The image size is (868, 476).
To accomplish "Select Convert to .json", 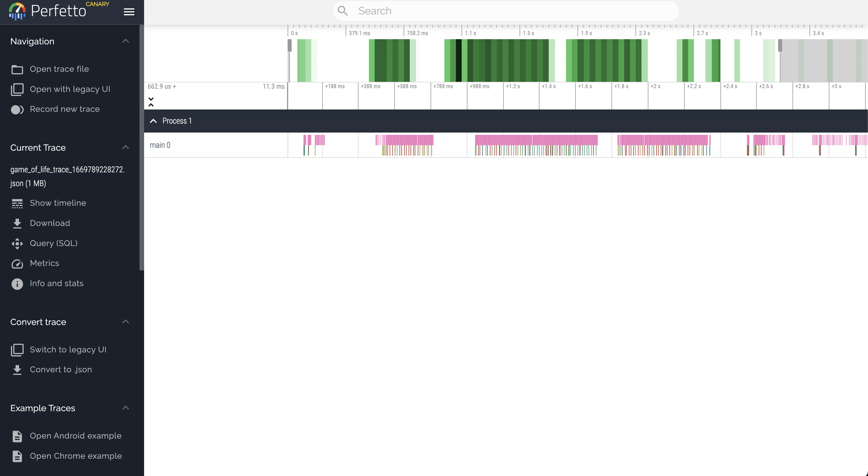I will [61, 370].
